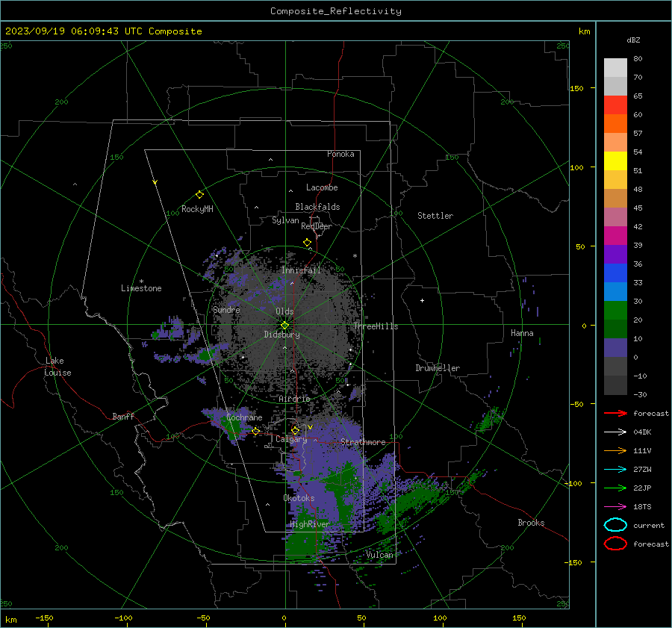The height and width of the screenshot is (628, 672).
Task: Click the Composite_Reflectivity title
Action: pyautogui.click(x=336, y=11)
